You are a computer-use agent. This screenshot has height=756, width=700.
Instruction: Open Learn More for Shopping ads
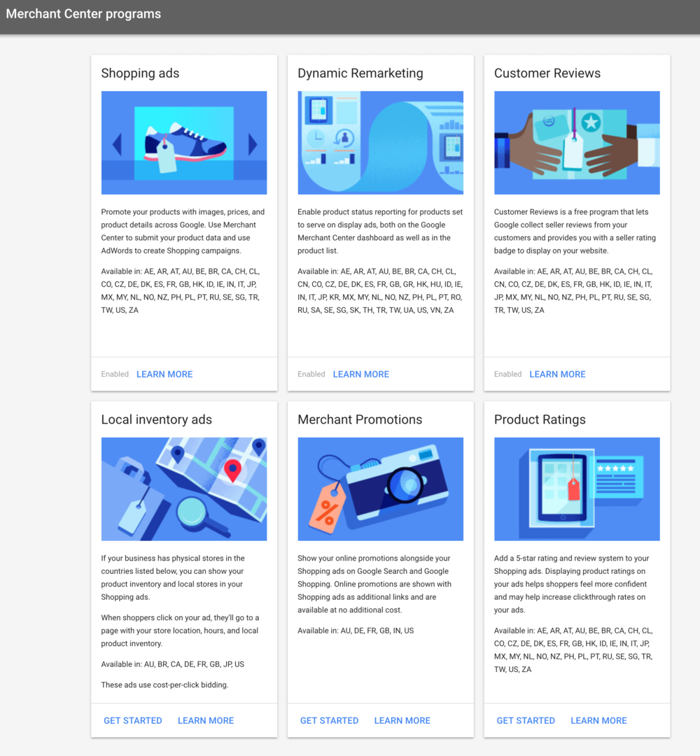[x=164, y=374]
